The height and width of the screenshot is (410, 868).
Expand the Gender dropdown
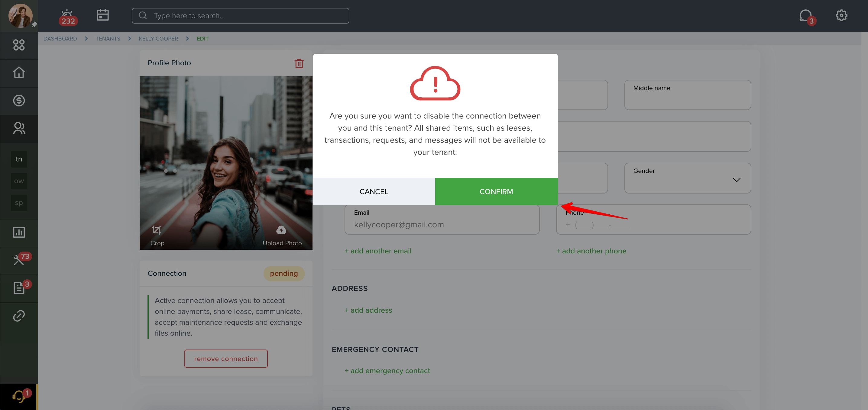687,178
